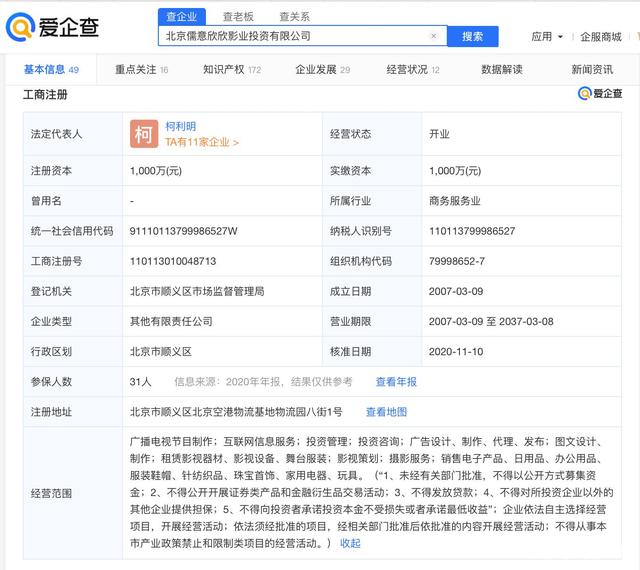640x570 pixels.
Task: Click the 爱企查 logo at top left
Action: tap(53, 27)
